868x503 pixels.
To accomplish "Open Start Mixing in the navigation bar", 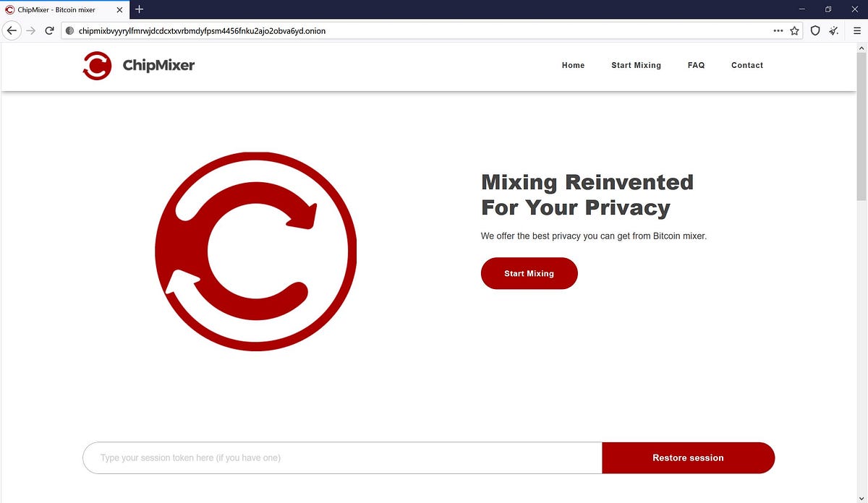I will coord(636,65).
